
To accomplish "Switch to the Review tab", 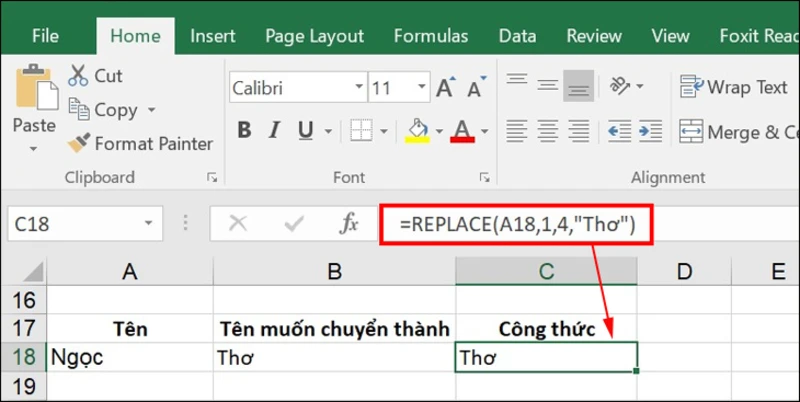I will (x=594, y=36).
